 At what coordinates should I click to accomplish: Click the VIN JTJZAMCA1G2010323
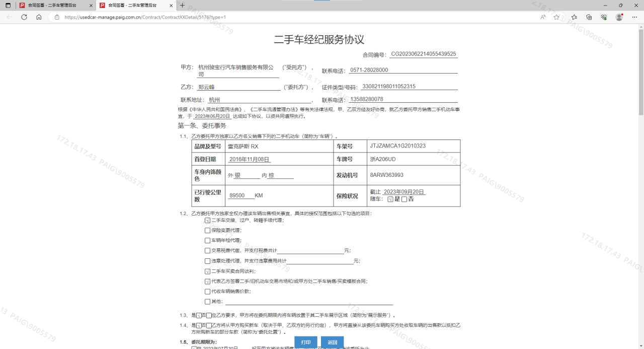[x=397, y=146]
